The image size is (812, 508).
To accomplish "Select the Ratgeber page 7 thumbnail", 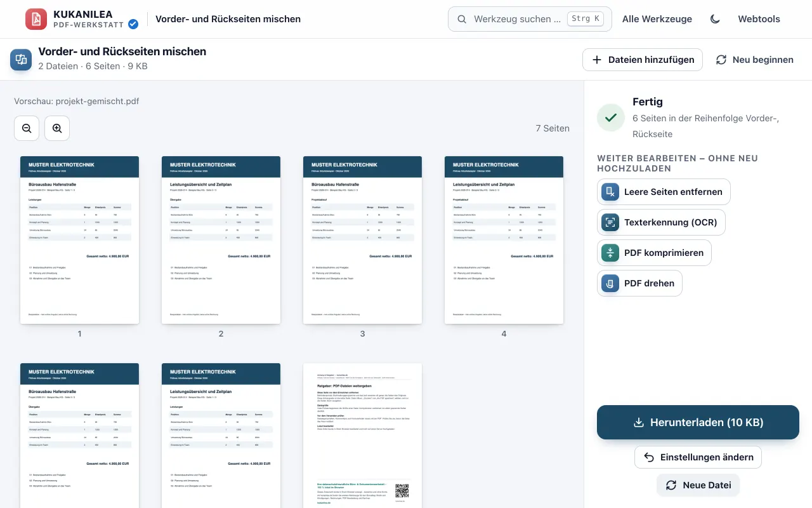I will click(x=362, y=436).
